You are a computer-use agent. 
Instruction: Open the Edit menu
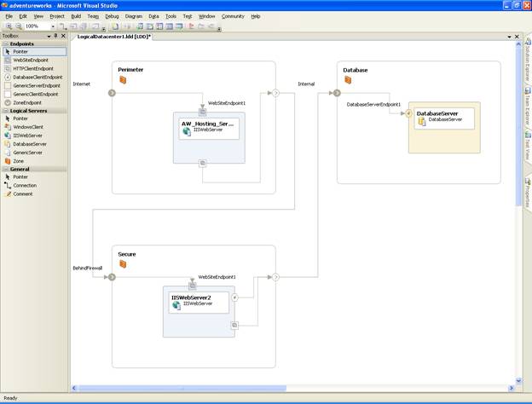(x=23, y=16)
